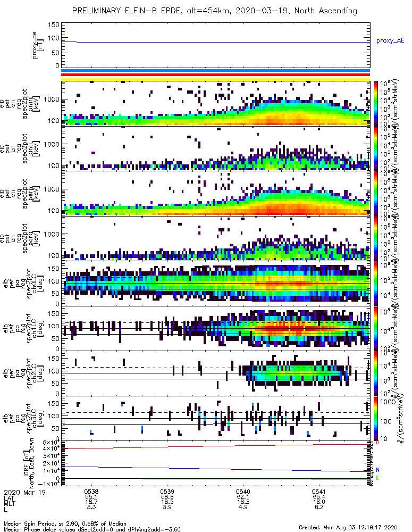Click the LAT value 55.1
The width and height of the screenshot is (412, 532).
click(91, 497)
